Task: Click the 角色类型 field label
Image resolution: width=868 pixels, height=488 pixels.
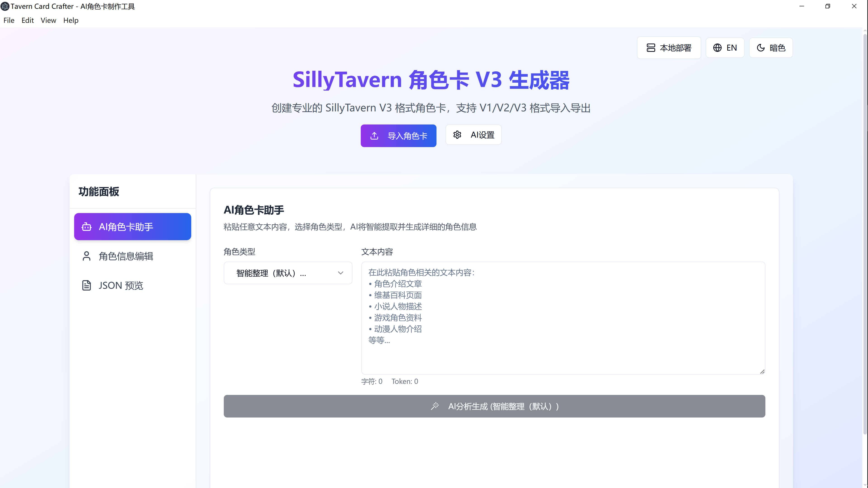Action: [240, 252]
